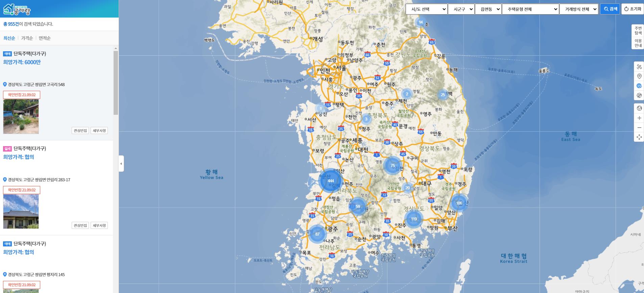Image resolution: width=644 pixels, height=293 pixels.
Task: Sort listings by 최신순 tab
Action: click(9, 38)
